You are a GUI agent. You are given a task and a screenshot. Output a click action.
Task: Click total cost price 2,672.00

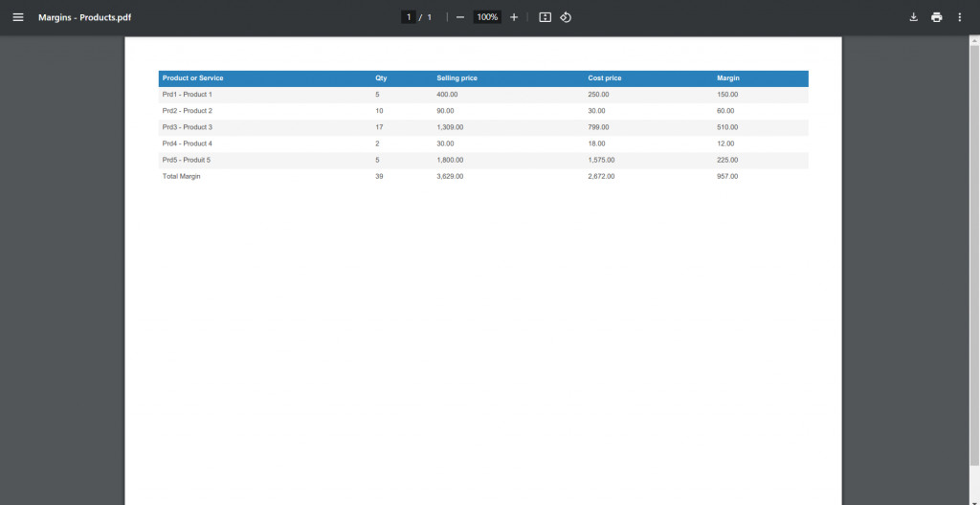click(x=601, y=176)
